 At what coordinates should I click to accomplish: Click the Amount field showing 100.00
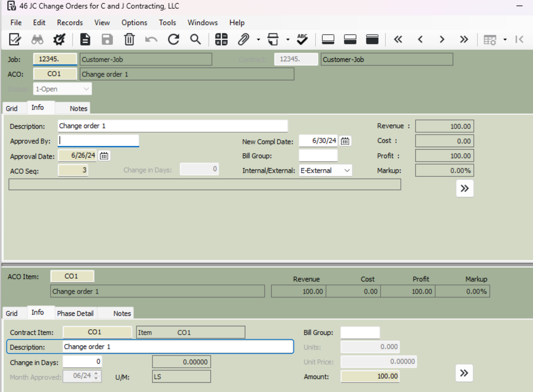tap(370, 376)
